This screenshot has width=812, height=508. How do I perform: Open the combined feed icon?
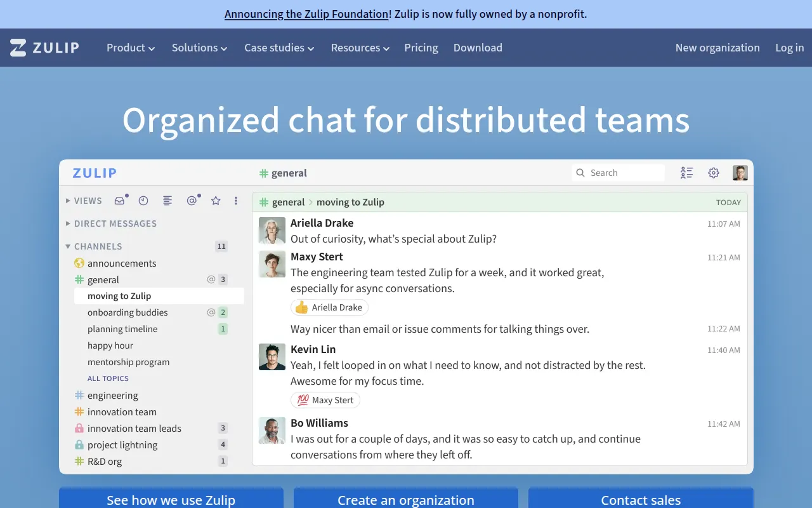[x=167, y=201]
